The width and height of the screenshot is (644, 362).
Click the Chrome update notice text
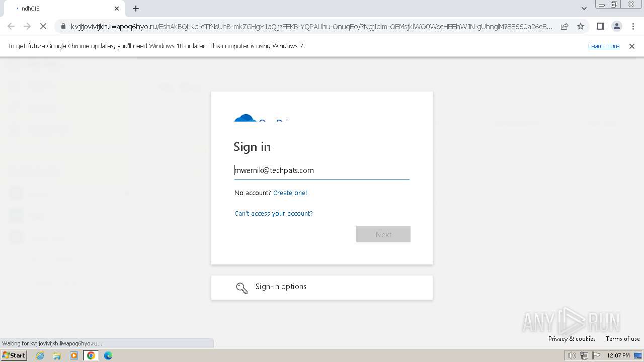(156, 46)
